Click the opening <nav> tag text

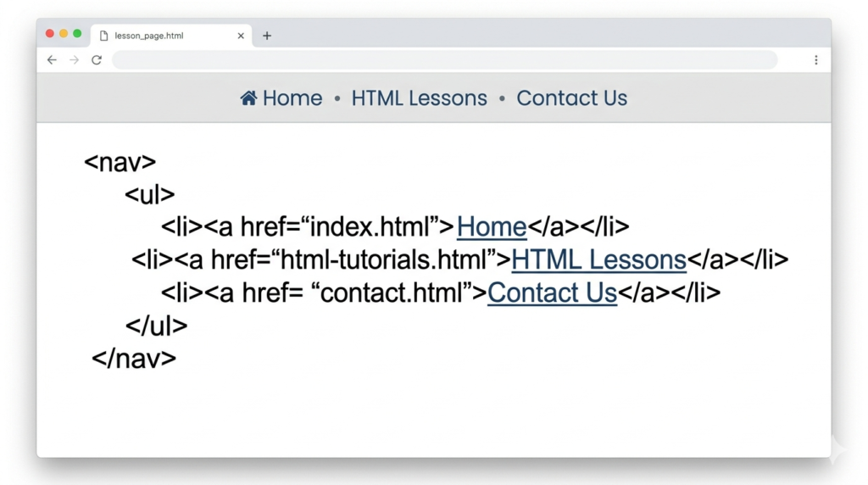120,163
